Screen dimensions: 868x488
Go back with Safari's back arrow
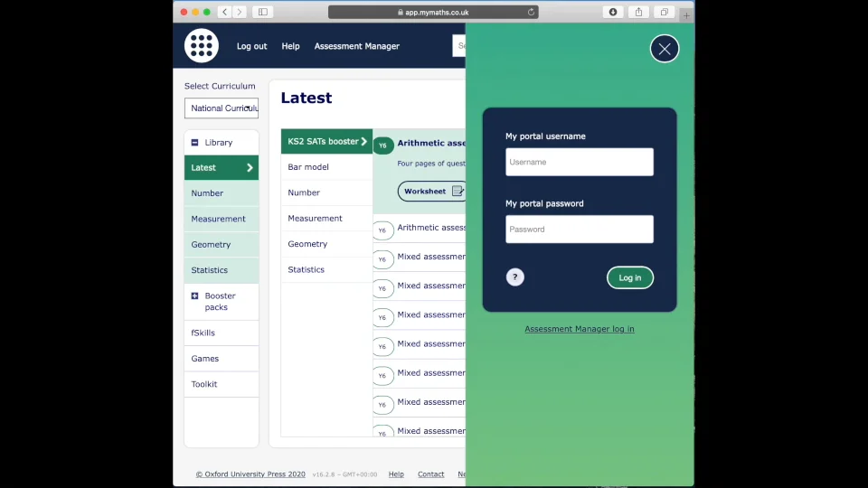click(x=225, y=12)
